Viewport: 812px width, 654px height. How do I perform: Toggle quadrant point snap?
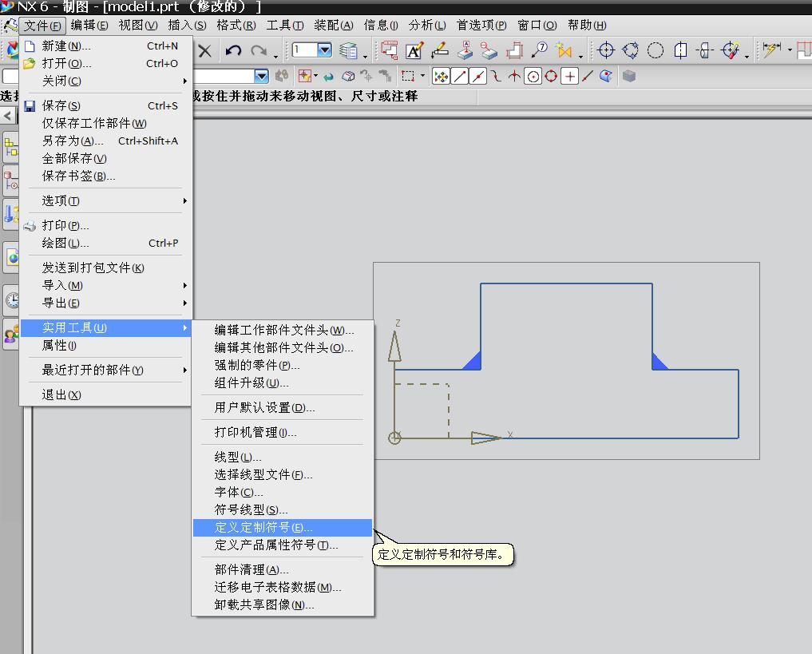point(551,77)
